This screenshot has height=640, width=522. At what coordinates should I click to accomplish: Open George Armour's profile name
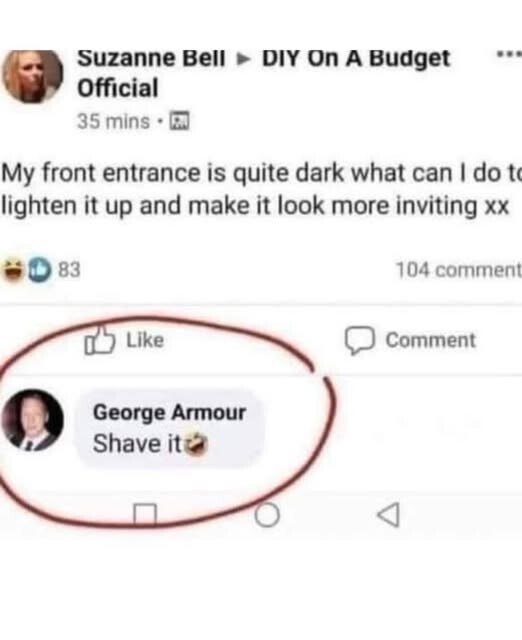pyautogui.click(x=169, y=412)
